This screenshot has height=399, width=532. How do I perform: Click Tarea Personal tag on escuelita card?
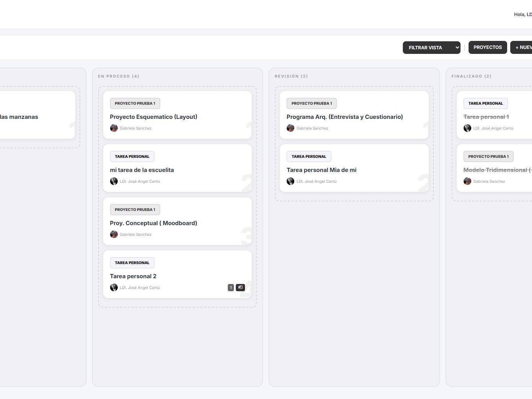click(x=132, y=156)
